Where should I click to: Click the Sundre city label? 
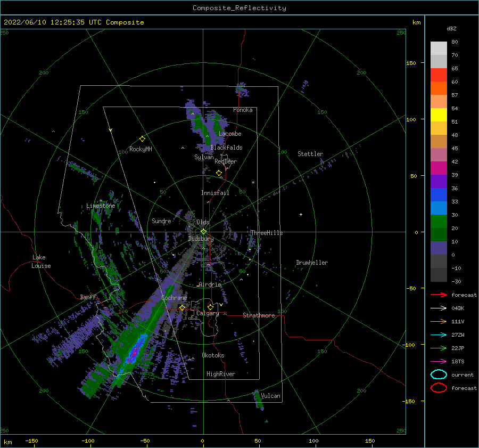[161, 221]
